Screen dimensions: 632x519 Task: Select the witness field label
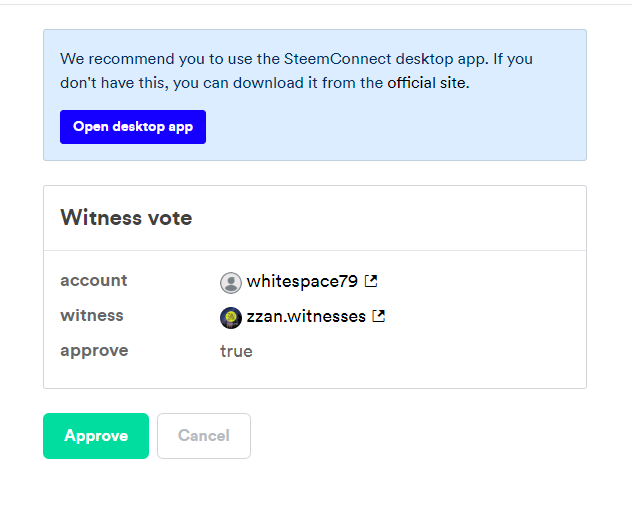92,316
